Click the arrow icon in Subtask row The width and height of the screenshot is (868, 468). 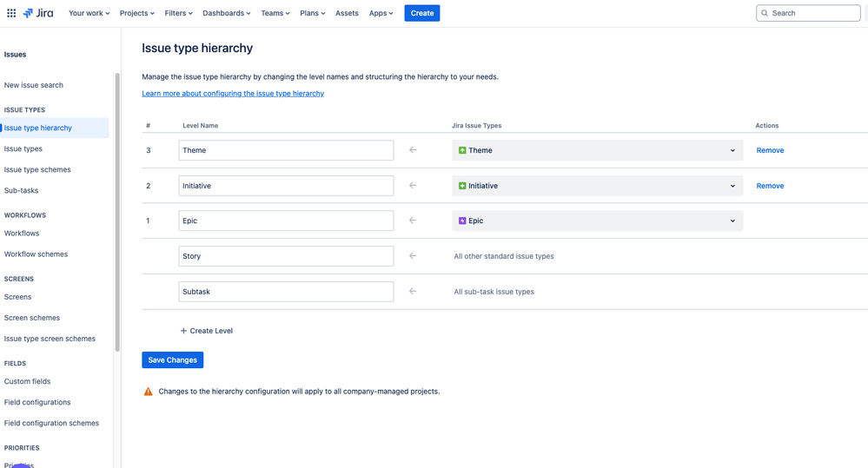point(413,291)
